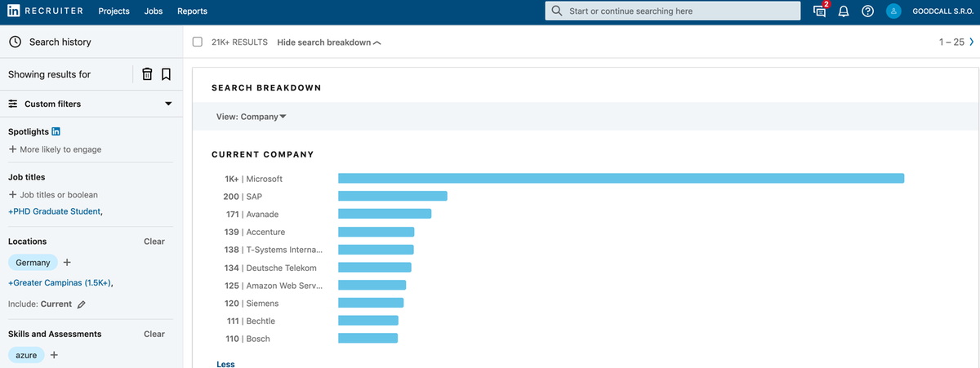
Task: Select the azure skill chip
Action: pyautogui.click(x=26, y=355)
